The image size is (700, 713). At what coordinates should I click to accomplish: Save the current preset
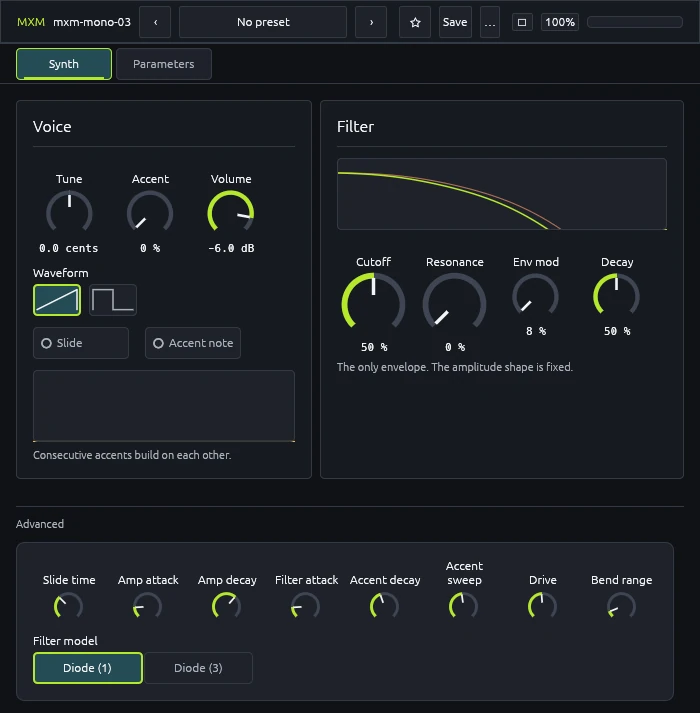pos(455,22)
